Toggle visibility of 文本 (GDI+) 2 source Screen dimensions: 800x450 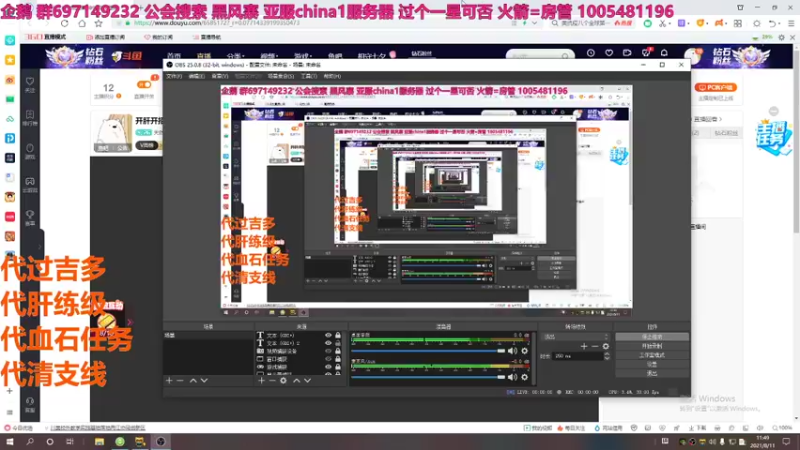(328, 343)
